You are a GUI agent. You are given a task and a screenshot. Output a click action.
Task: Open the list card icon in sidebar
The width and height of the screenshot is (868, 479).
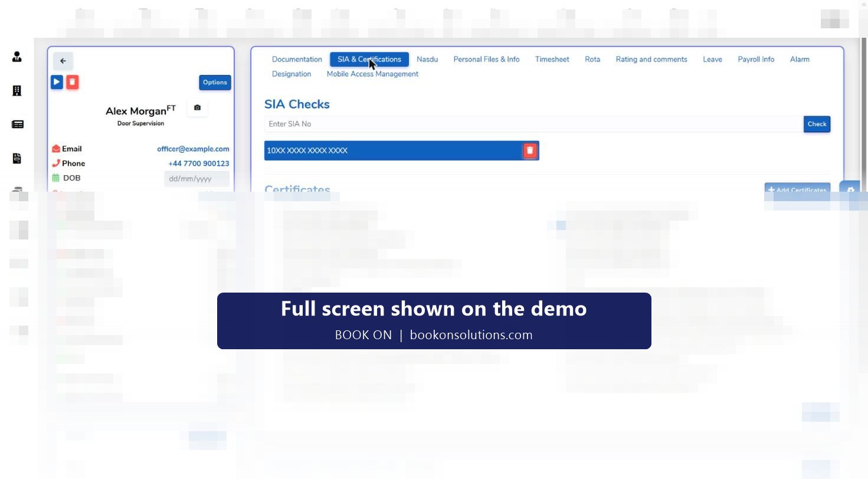click(17, 124)
